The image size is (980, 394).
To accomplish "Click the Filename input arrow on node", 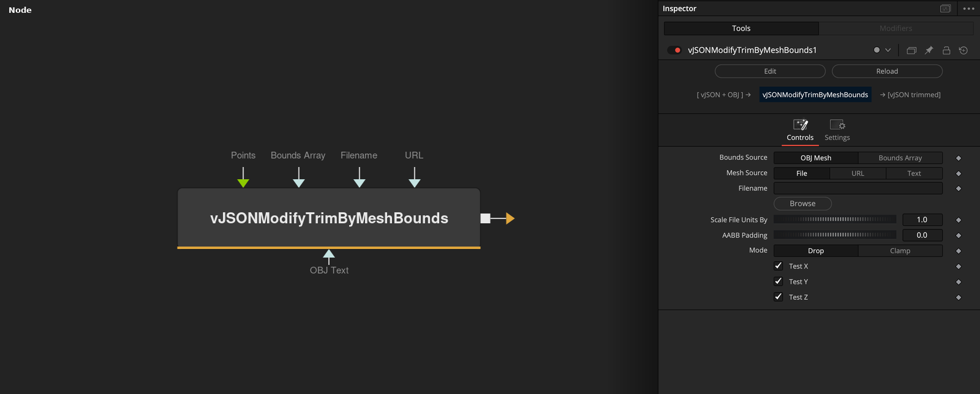I will point(360,183).
